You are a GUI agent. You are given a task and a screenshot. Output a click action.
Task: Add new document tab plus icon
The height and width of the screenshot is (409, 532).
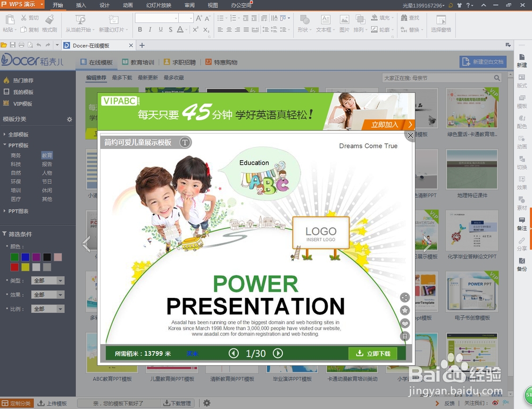(x=142, y=45)
